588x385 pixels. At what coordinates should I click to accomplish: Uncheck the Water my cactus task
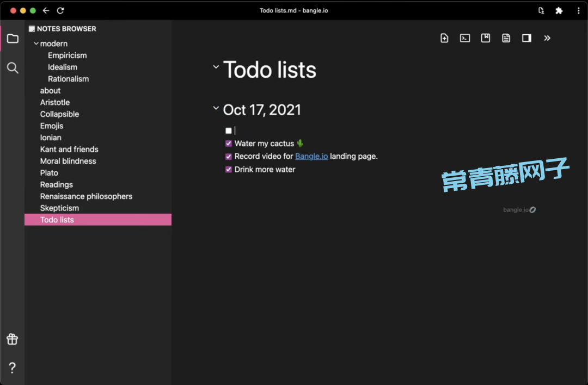click(229, 144)
